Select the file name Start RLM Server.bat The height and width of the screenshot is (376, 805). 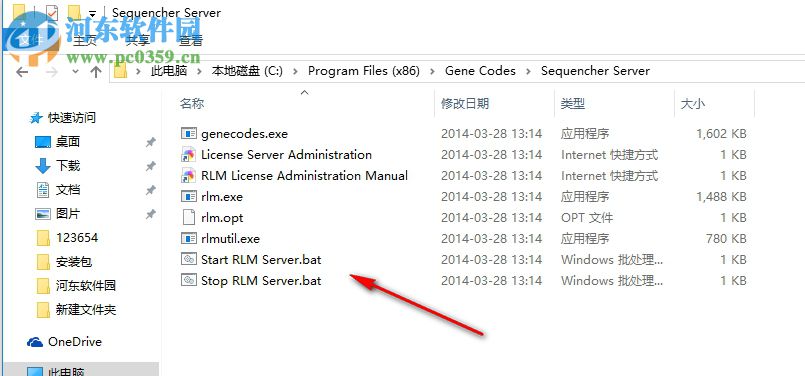pos(261,259)
